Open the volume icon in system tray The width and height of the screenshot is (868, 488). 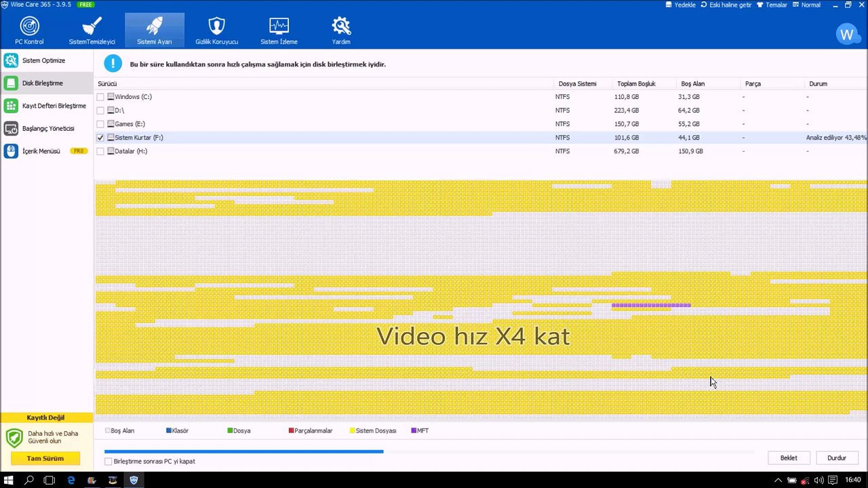[x=819, y=481]
